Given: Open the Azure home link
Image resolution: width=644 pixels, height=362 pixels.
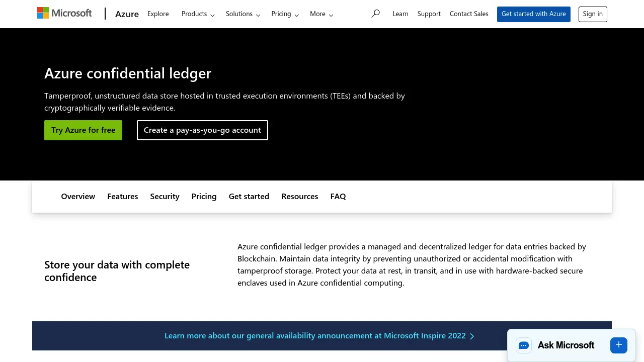Looking at the screenshot, I should pos(127,14).
